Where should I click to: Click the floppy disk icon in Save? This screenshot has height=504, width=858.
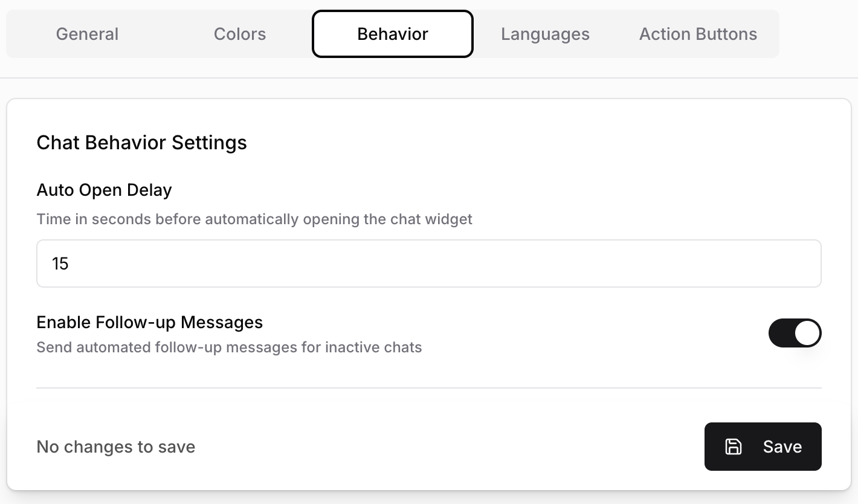coord(734,447)
